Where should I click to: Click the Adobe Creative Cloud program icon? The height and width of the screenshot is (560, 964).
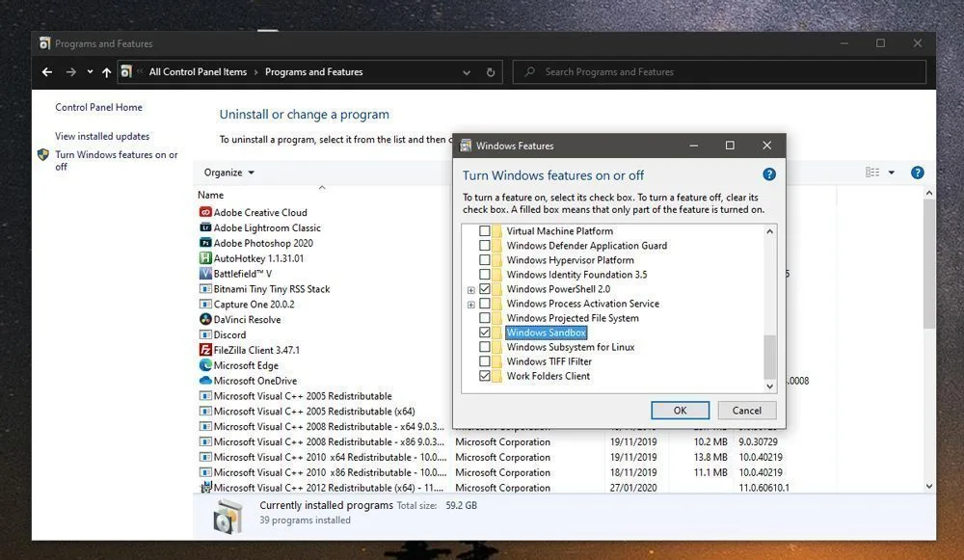coord(205,212)
